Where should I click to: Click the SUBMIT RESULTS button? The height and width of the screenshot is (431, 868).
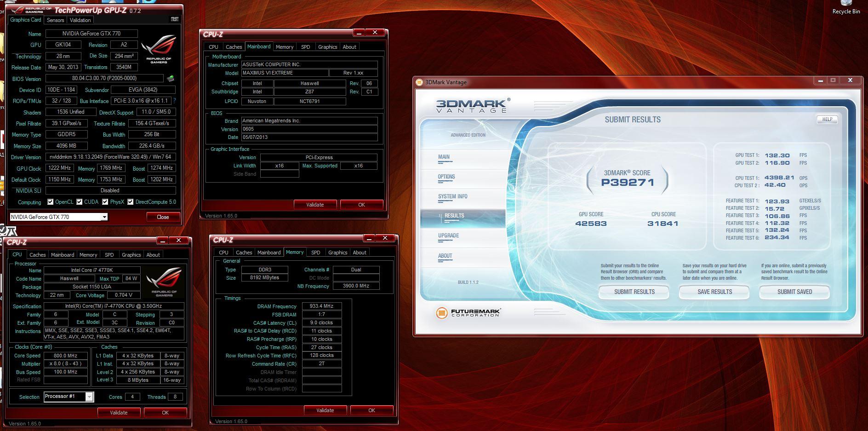(634, 292)
